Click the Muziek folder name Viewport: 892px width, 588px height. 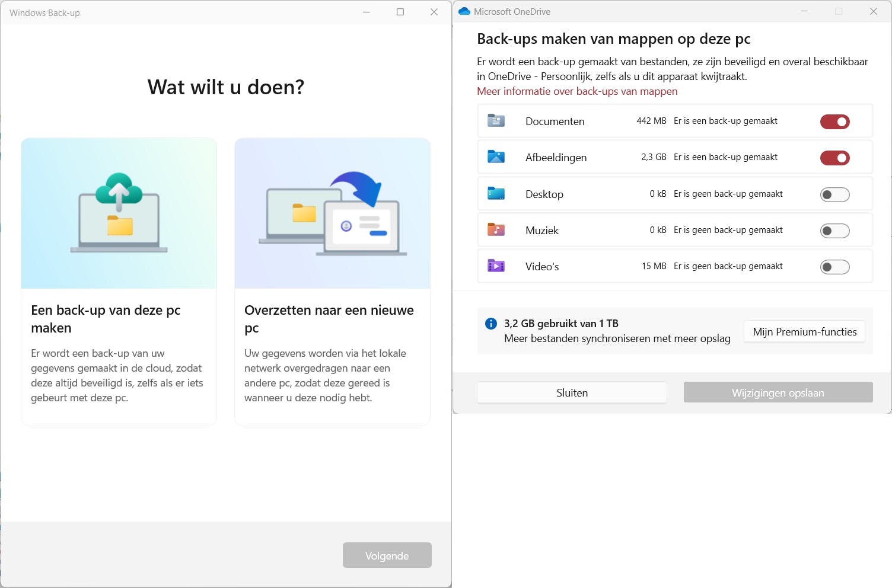point(542,231)
